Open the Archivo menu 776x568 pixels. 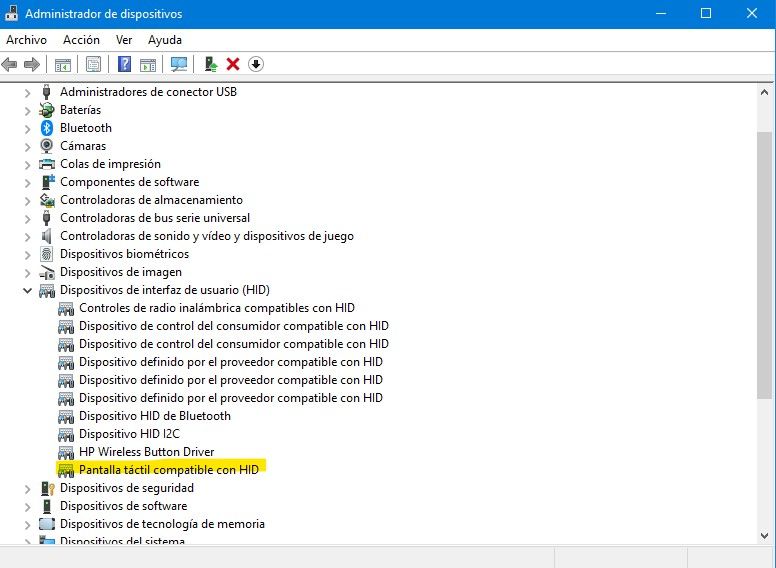point(26,40)
